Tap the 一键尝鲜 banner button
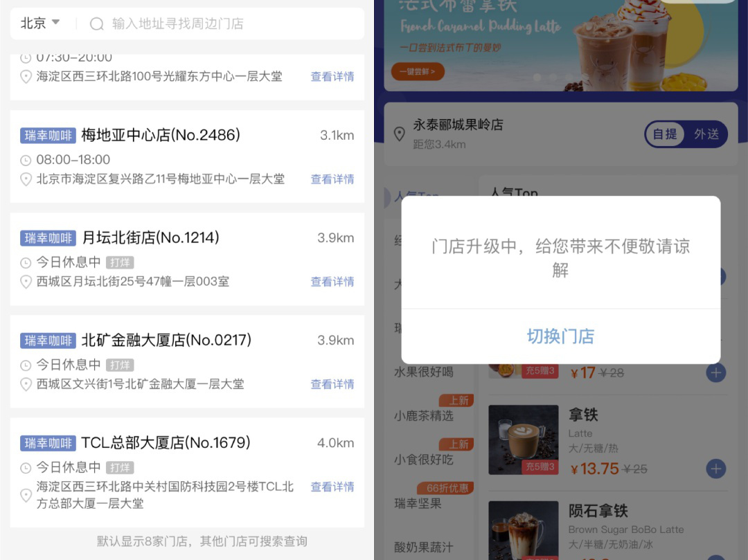Screen dimensions: 748x560 click(418, 71)
